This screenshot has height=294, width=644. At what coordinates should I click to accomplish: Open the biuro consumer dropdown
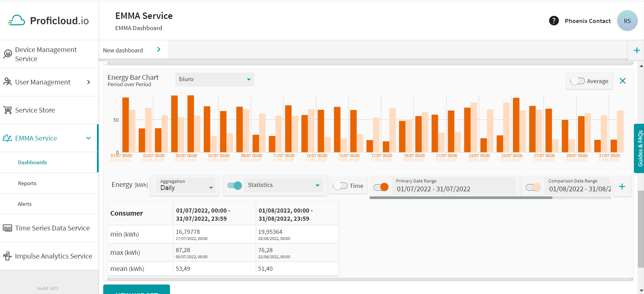click(x=215, y=79)
